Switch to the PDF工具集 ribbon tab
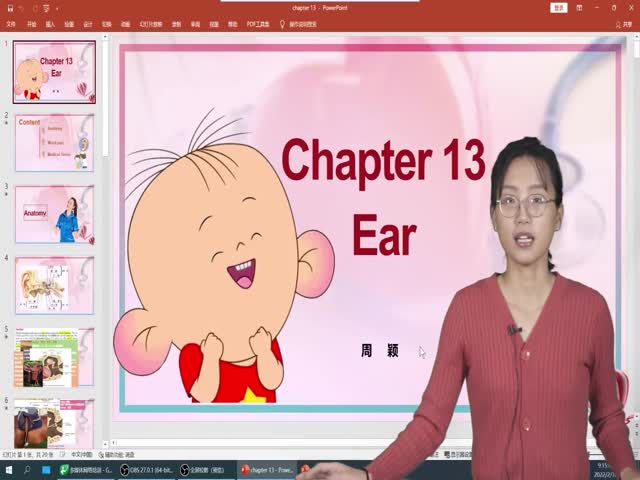The width and height of the screenshot is (640, 480). (258, 24)
